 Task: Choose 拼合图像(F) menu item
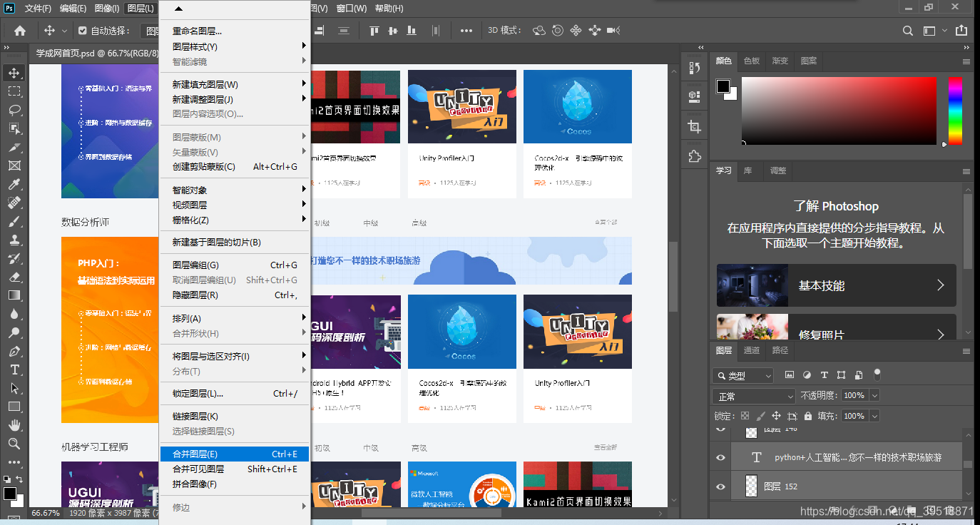pos(234,484)
